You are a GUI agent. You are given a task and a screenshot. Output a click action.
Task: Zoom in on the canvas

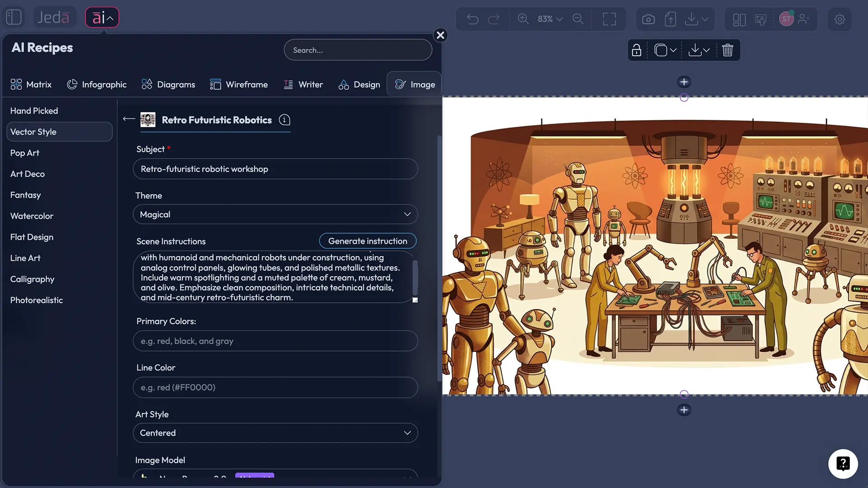point(523,19)
